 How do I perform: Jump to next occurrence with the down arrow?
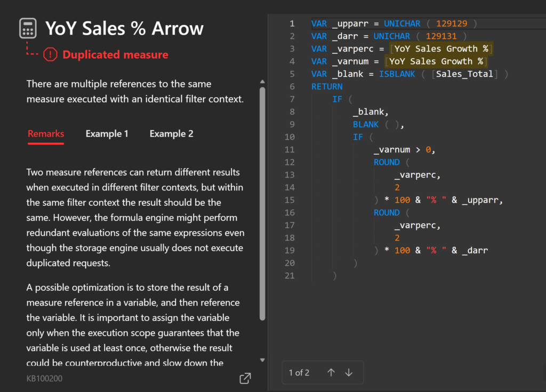pos(349,373)
